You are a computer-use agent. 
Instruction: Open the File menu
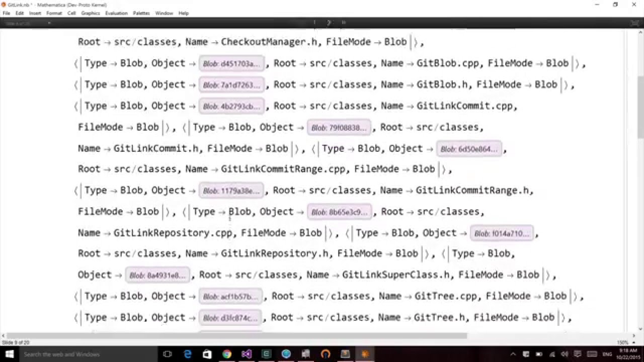tap(7, 13)
